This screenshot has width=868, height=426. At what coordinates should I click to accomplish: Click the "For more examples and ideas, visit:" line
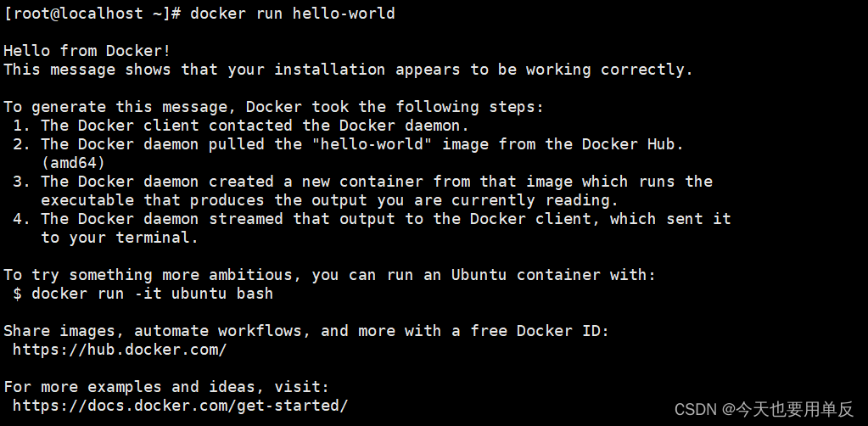click(x=165, y=387)
